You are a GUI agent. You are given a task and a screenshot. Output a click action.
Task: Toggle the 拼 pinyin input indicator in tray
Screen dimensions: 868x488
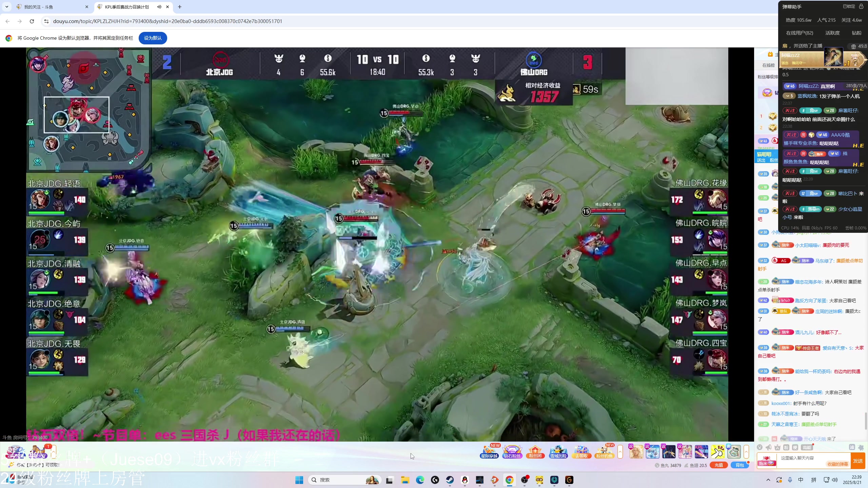(x=814, y=480)
